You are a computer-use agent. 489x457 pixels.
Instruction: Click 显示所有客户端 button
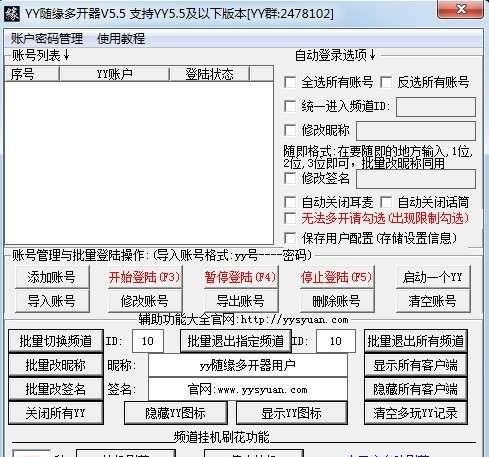pos(416,365)
